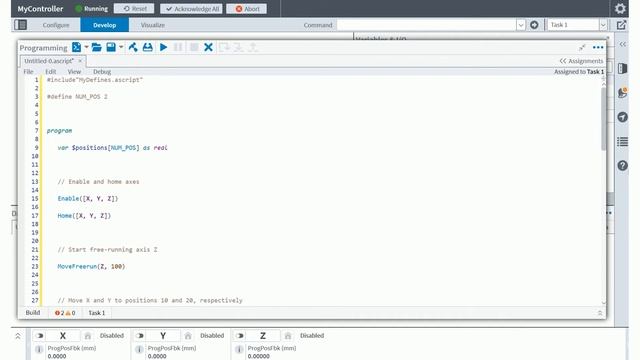Screen dimensions: 640x360
Task: Toggle the left sidebar panel icon
Action: coord(21,25)
